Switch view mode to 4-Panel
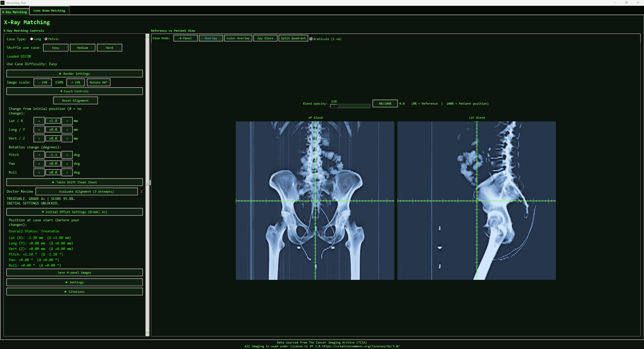This screenshot has width=644, height=349. [185, 38]
